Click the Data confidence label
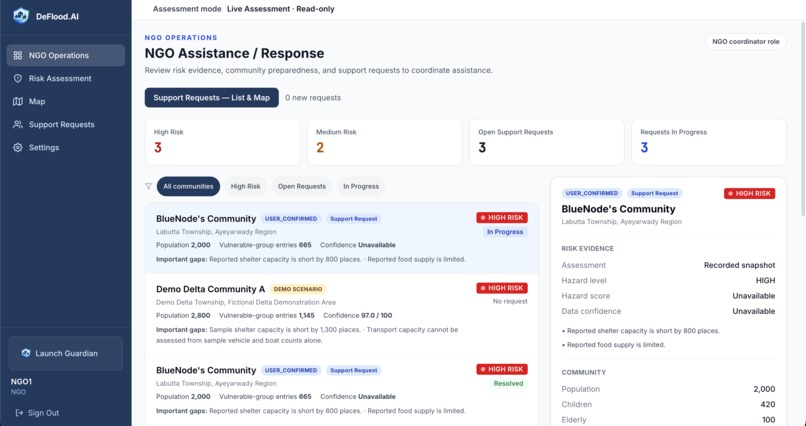The width and height of the screenshot is (806, 426). click(x=591, y=311)
